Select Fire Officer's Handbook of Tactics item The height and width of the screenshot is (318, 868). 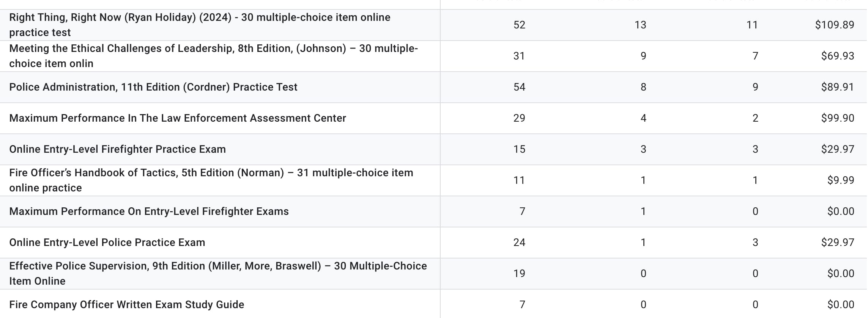click(211, 180)
